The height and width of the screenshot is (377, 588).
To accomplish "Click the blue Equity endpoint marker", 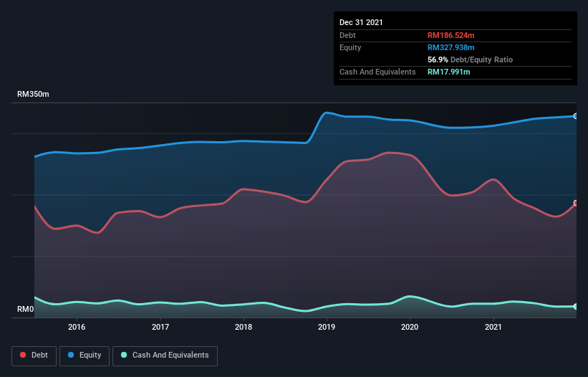I will [577, 116].
